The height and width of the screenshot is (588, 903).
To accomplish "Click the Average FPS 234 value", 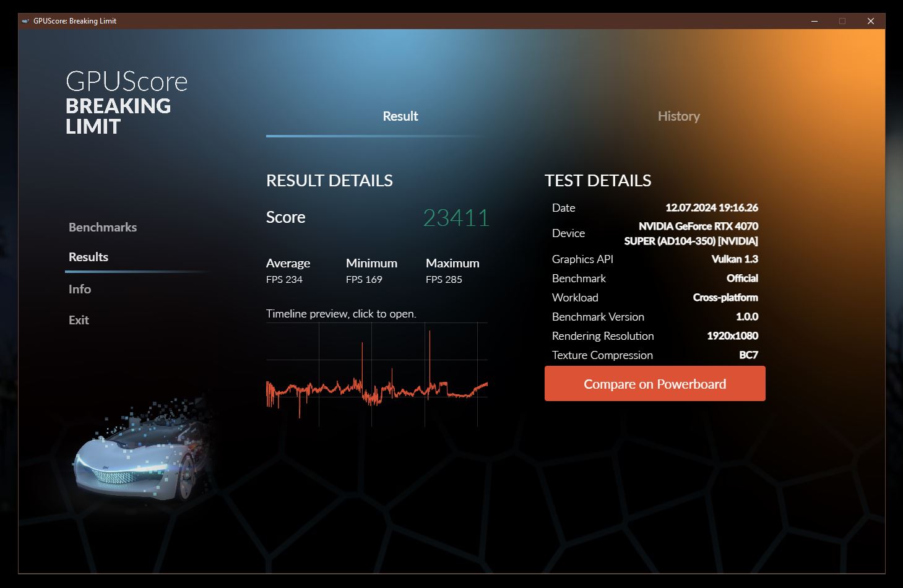I will coord(285,279).
